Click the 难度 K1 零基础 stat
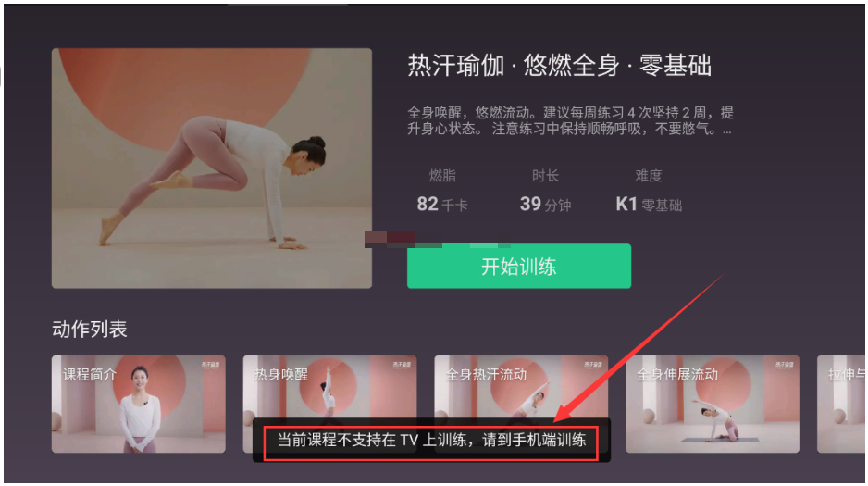The width and height of the screenshot is (868, 486). pos(649,191)
